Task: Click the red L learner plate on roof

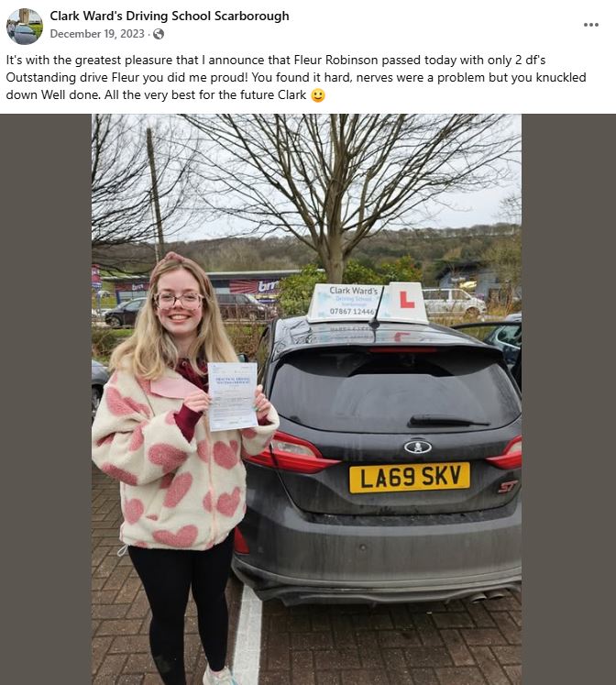Action: coord(406,302)
